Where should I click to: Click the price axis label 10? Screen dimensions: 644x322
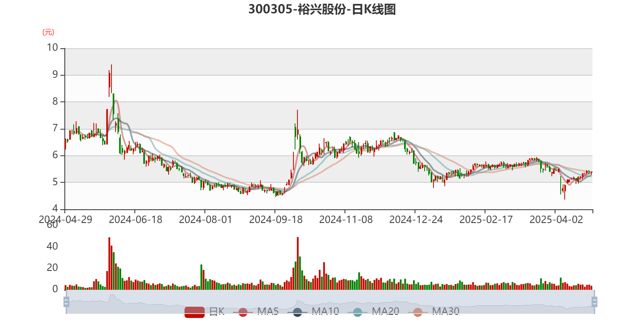pyautogui.click(x=52, y=48)
